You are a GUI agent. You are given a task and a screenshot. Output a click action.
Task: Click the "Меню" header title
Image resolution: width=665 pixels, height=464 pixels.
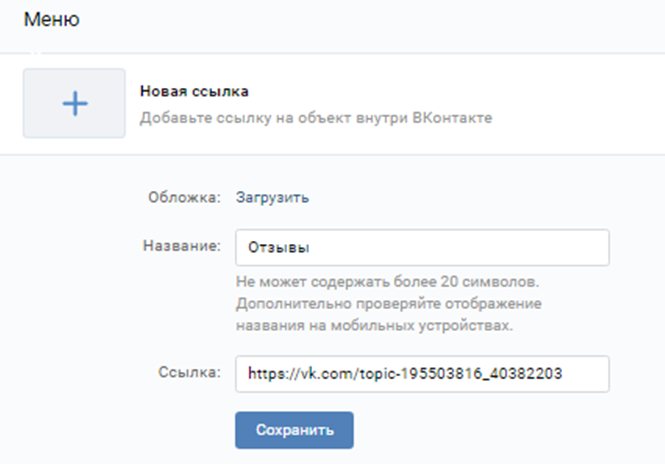point(52,20)
